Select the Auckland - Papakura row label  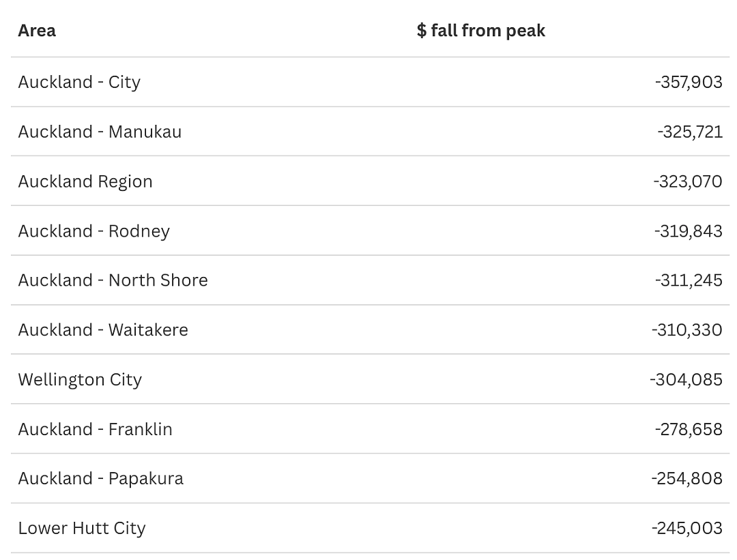click(100, 479)
